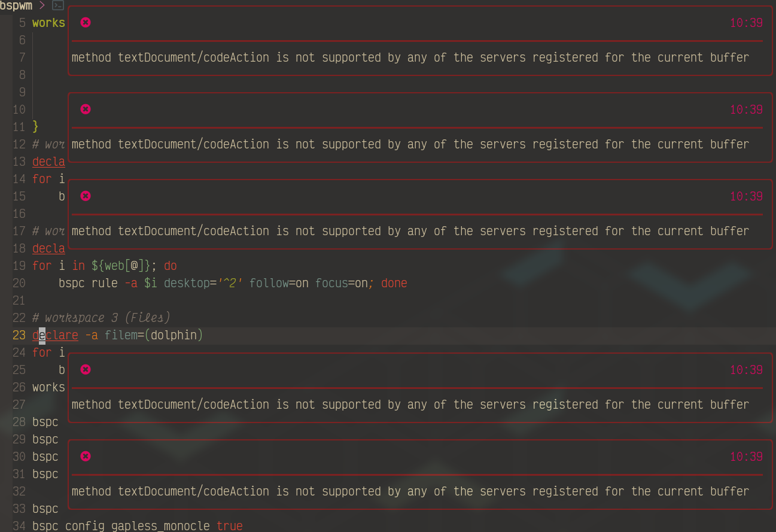Expand the breadcrumb chevron after bspwm
Image resolution: width=776 pixels, height=532 pixels.
click(x=42, y=5)
